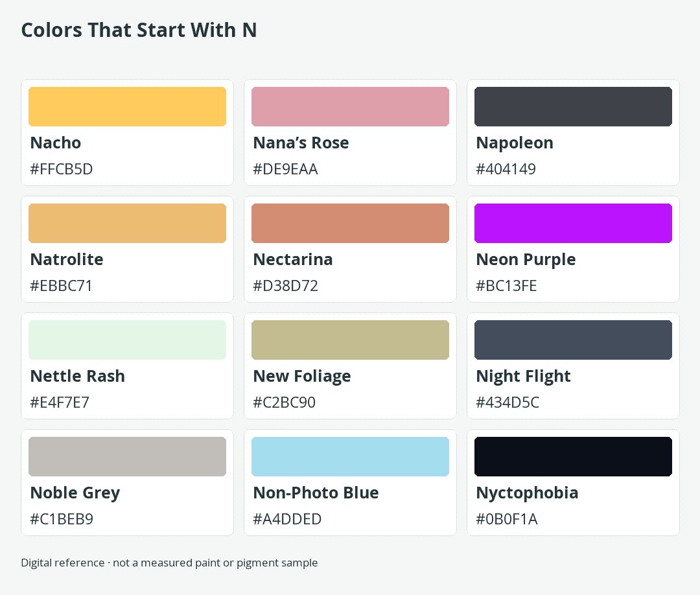Screen dimensions: 700x595
Task: Pick the Napoleon dark grey swatch
Action: click(573, 107)
